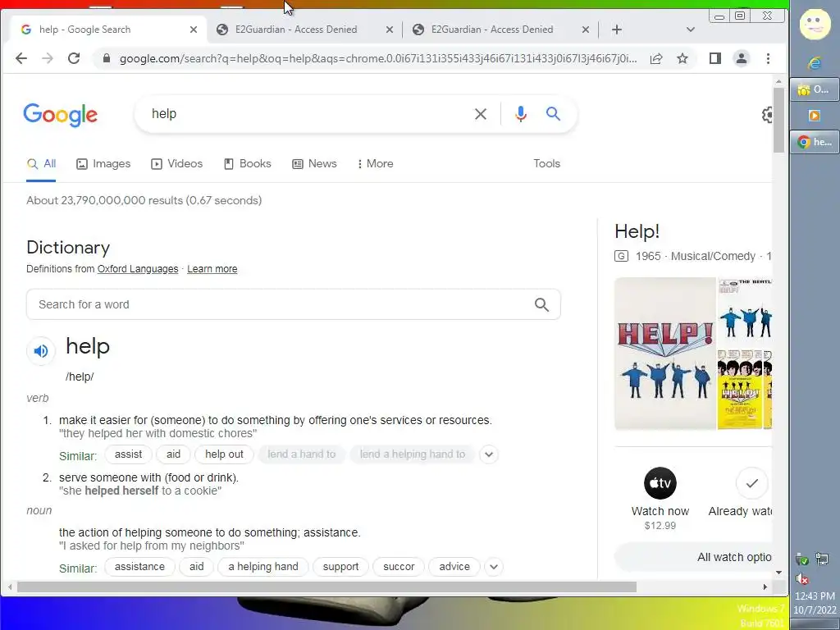Select the synonym support
The height and width of the screenshot is (630, 840).
[340, 567]
